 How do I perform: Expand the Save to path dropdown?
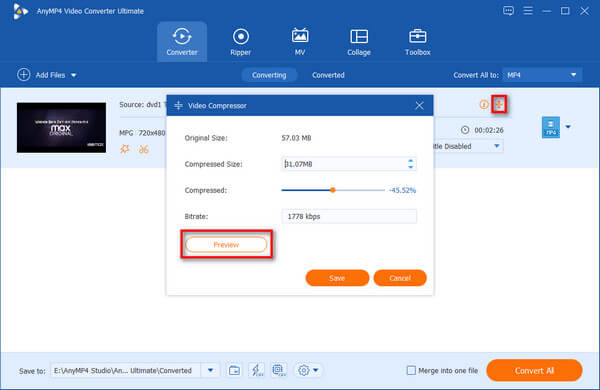210,370
